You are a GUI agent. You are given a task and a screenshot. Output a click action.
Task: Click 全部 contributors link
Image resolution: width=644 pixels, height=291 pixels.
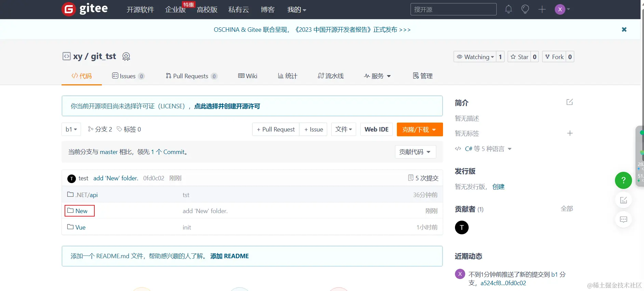(x=567, y=209)
